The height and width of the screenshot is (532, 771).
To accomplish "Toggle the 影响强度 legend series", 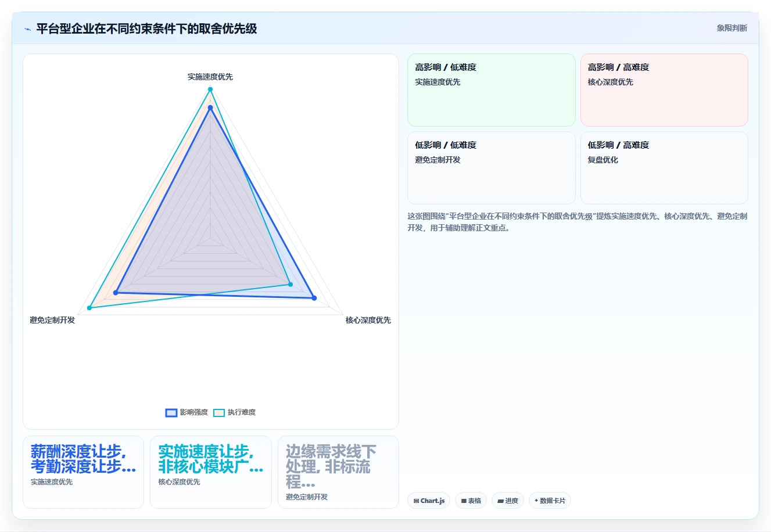I will pyautogui.click(x=187, y=412).
